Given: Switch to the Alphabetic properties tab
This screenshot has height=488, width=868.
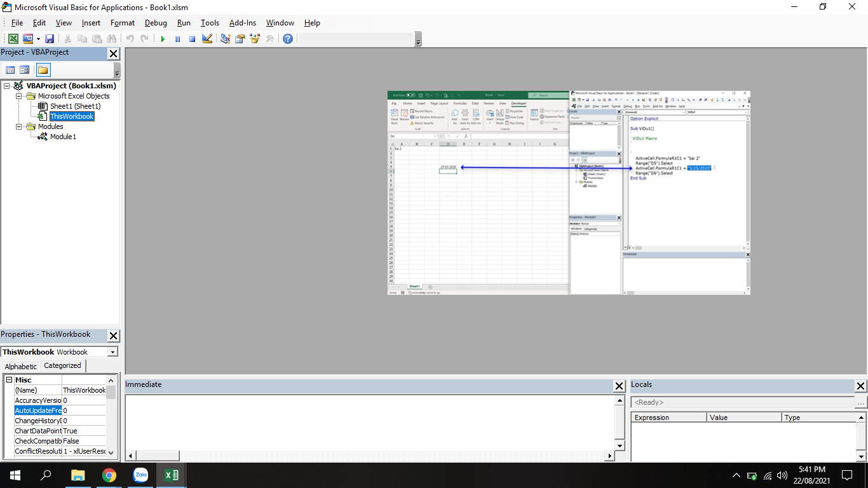Looking at the screenshot, I should [x=21, y=367].
